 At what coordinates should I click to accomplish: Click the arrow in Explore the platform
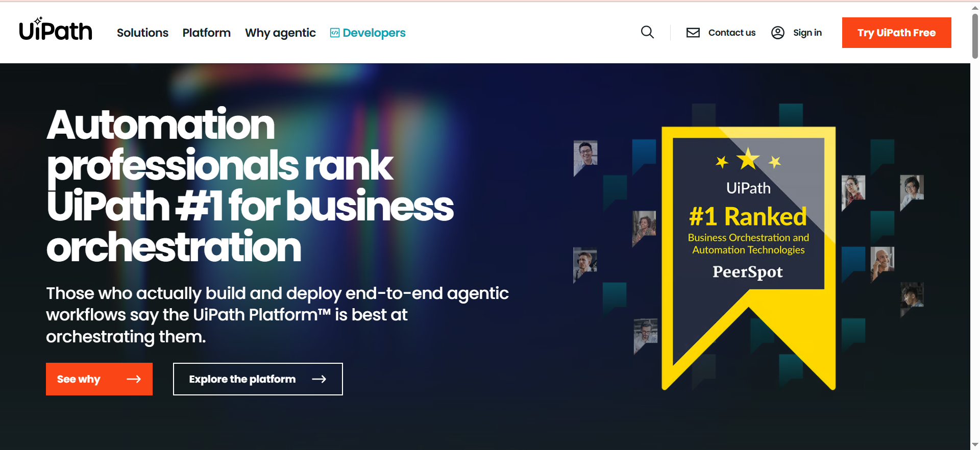[x=319, y=379]
